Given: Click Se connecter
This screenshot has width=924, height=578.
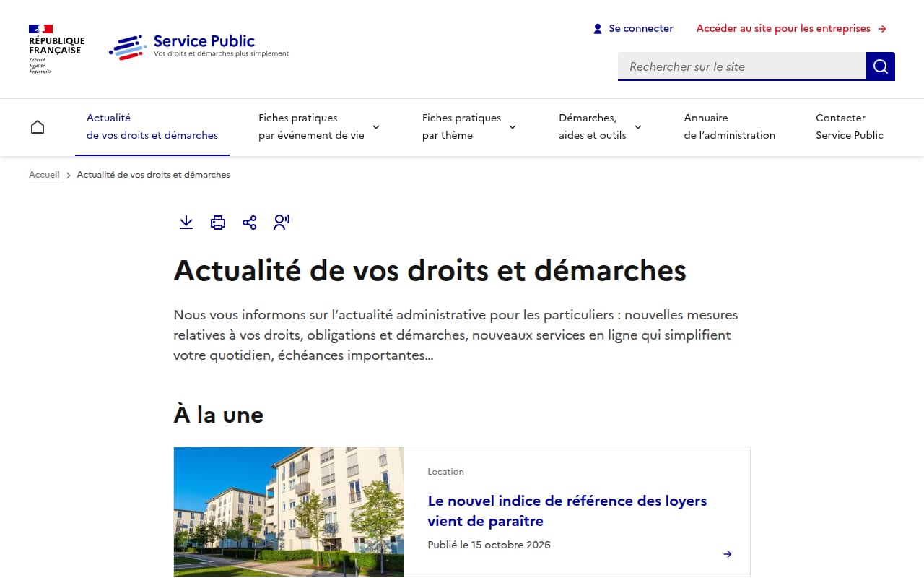Looking at the screenshot, I should (x=633, y=29).
